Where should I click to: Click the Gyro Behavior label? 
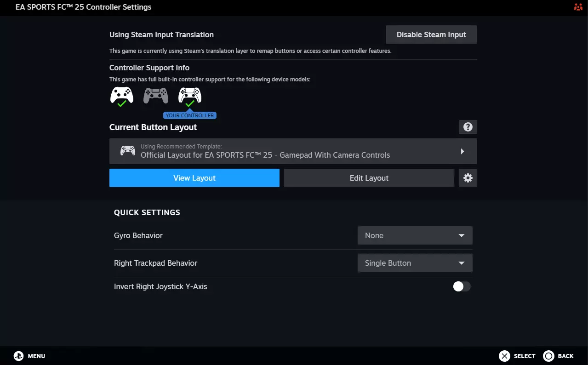(138, 235)
